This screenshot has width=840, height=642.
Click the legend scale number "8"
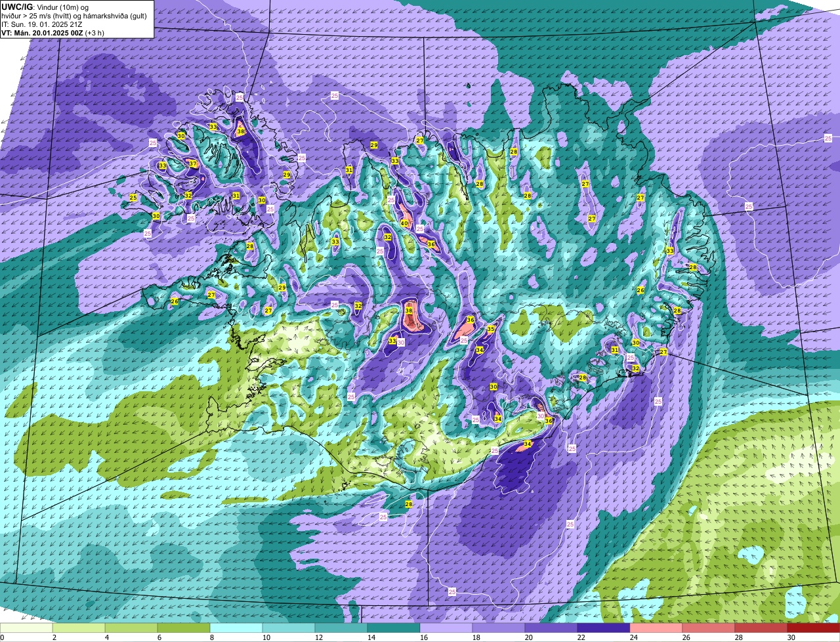click(x=211, y=637)
